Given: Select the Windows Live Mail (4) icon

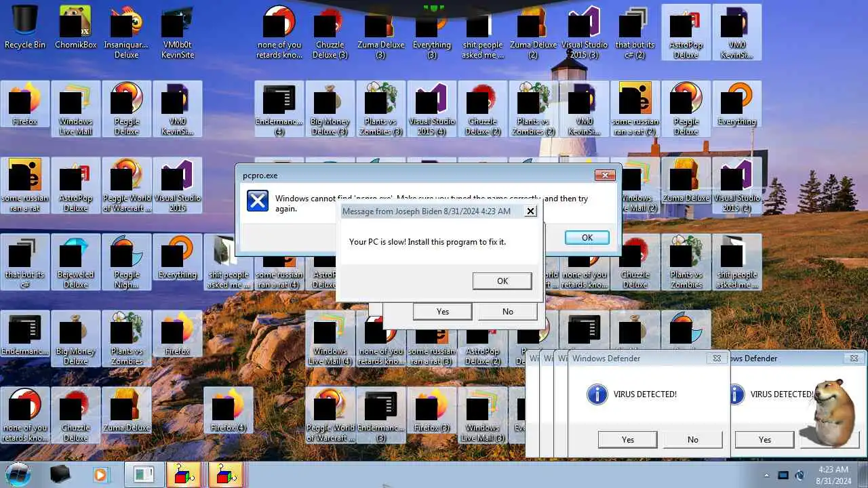Looking at the screenshot, I should (x=330, y=338).
